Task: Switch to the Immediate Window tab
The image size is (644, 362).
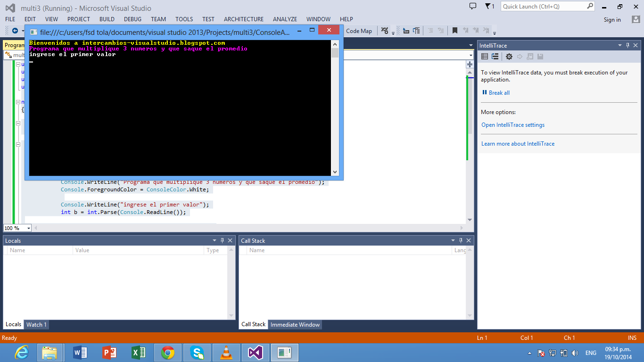Action: click(295, 325)
